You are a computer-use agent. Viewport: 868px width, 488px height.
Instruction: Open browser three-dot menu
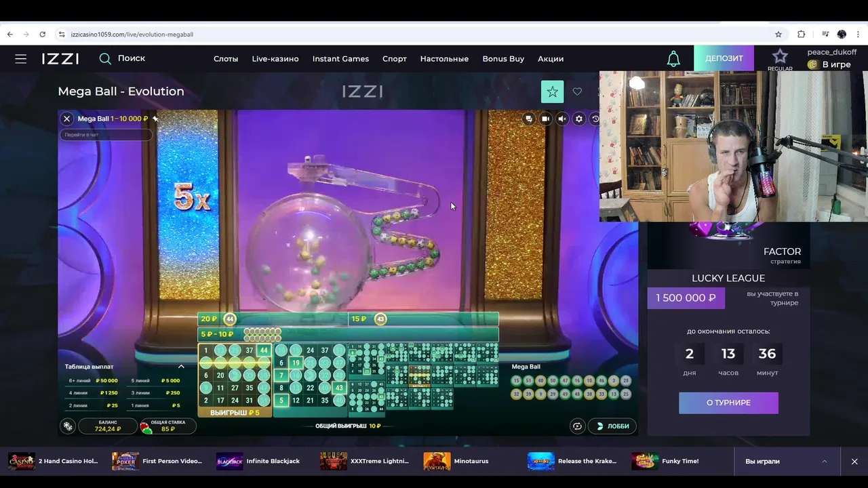click(857, 34)
